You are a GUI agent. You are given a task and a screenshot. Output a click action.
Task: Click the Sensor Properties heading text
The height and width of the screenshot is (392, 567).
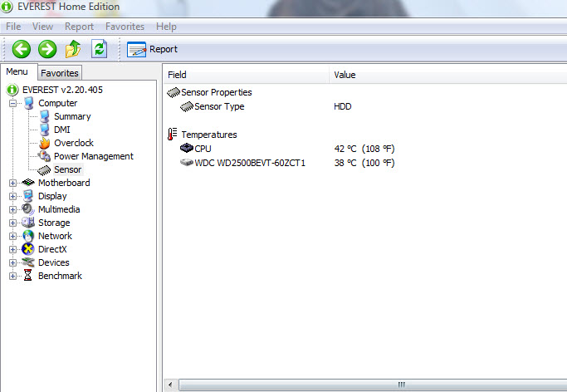[216, 92]
